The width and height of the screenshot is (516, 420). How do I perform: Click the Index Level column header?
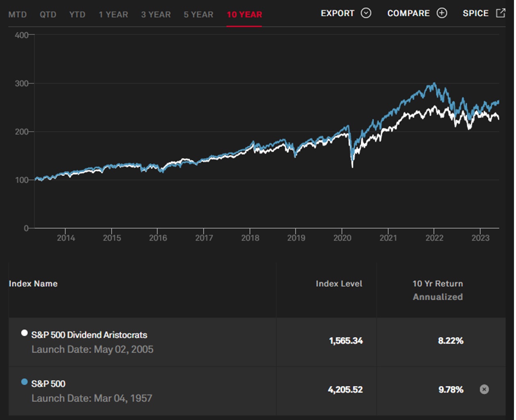339,284
